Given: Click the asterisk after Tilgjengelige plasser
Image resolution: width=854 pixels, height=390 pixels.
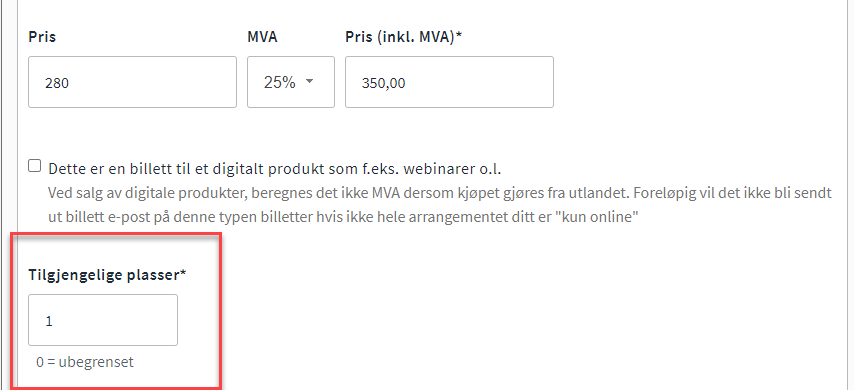Looking at the screenshot, I should [x=184, y=273].
